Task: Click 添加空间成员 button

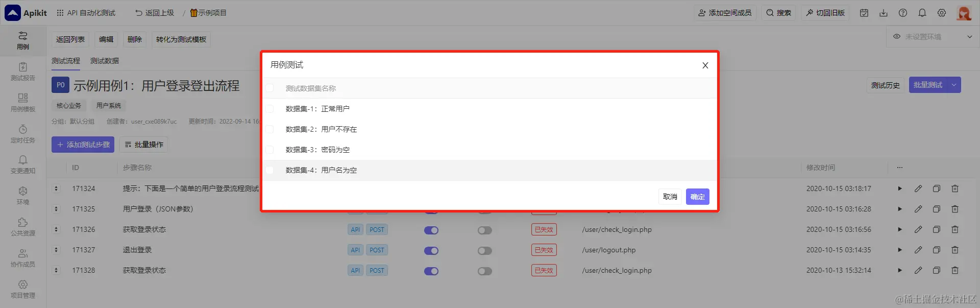Action: (725, 13)
